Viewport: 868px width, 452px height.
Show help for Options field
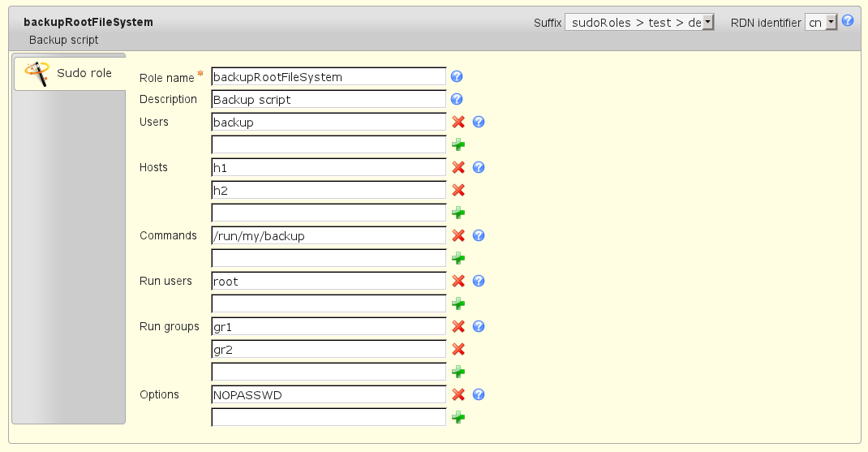pyautogui.click(x=479, y=395)
